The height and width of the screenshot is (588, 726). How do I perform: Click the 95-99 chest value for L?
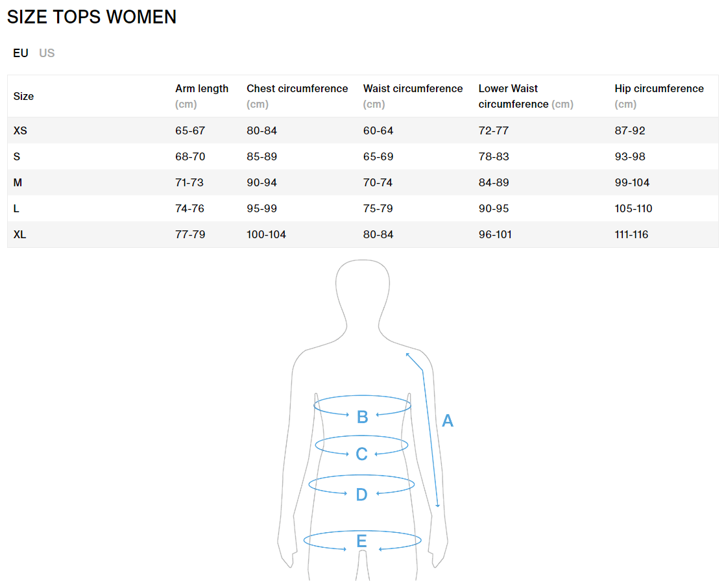(261, 208)
